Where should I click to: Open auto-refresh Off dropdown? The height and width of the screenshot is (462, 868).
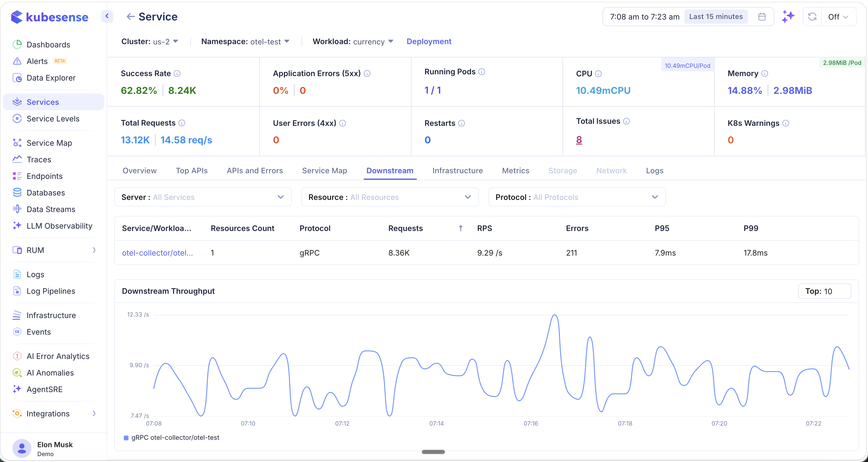coord(838,17)
